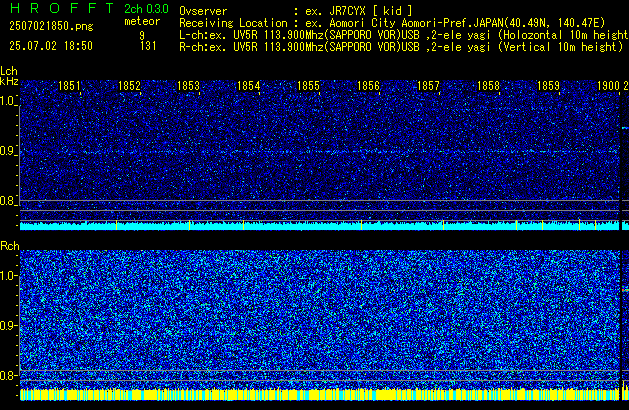The height and width of the screenshot is (410, 629).
Task: Click the kHz unit label
Action: point(9,81)
